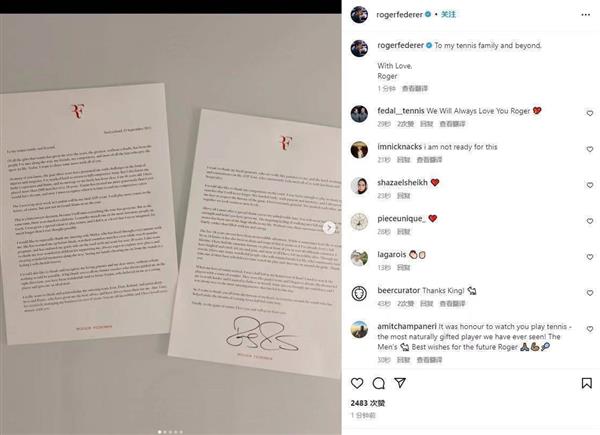
Task: Like the post with heart icon
Action: coord(357,383)
